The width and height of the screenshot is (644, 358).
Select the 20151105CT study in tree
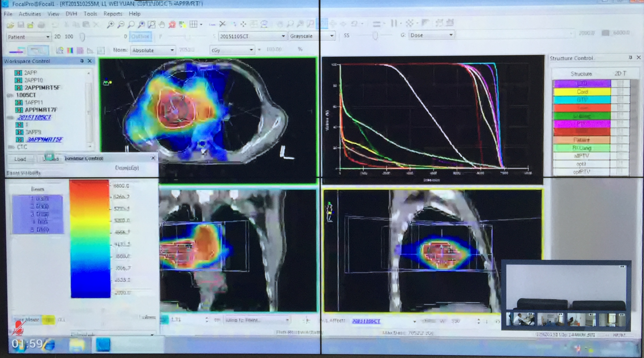(x=34, y=117)
